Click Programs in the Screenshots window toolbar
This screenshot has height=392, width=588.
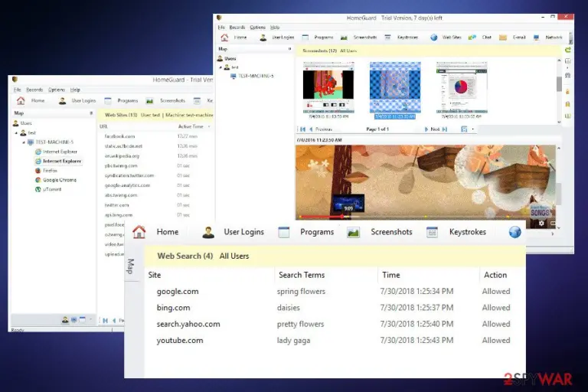click(x=318, y=38)
